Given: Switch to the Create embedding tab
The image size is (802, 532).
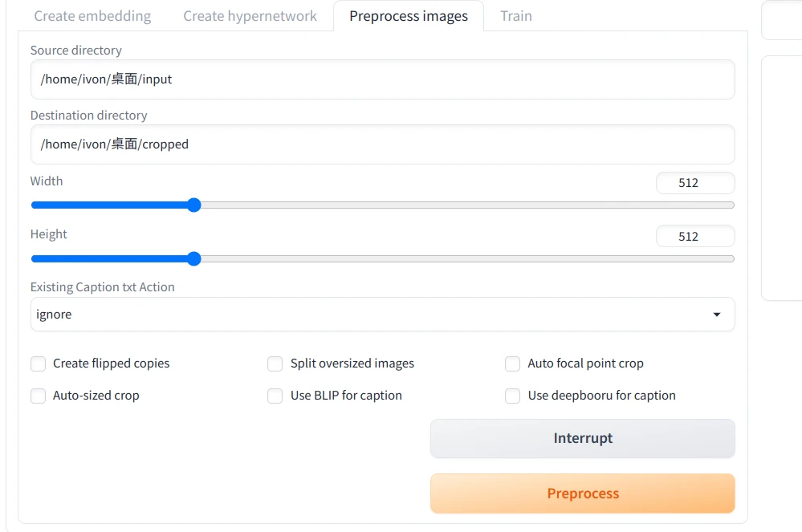Looking at the screenshot, I should pyautogui.click(x=92, y=16).
